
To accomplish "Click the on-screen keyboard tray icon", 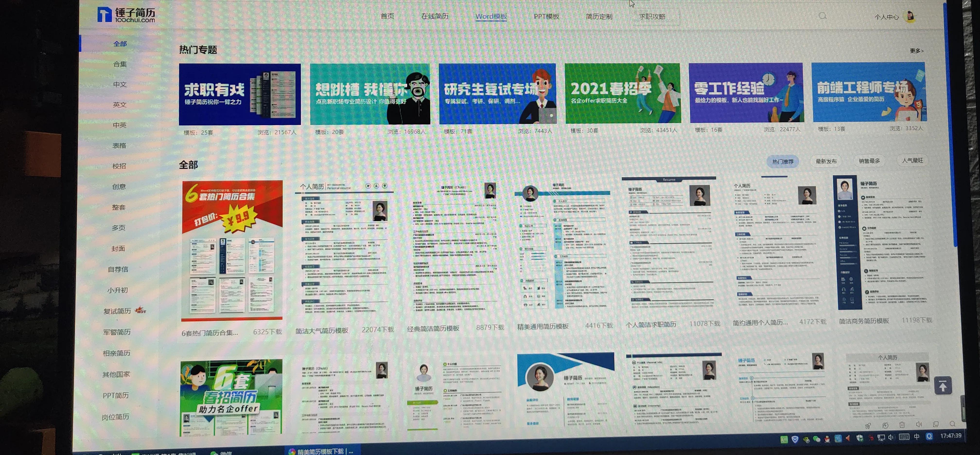I will pyautogui.click(x=904, y=437).
